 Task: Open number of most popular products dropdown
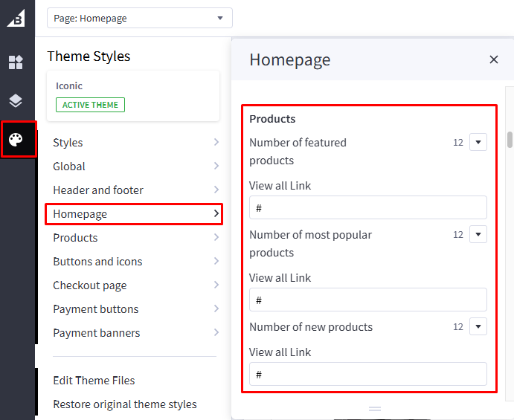pos(478,235)
